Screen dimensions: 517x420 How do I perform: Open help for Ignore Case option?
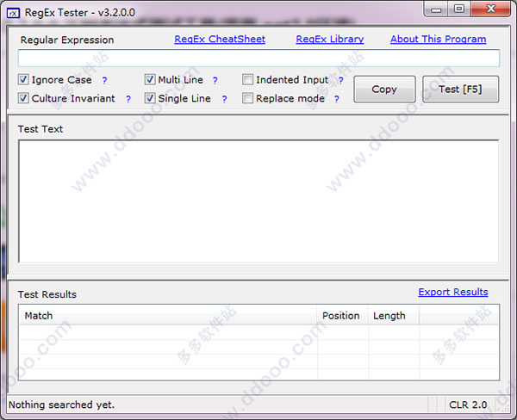tap(104, 80)
